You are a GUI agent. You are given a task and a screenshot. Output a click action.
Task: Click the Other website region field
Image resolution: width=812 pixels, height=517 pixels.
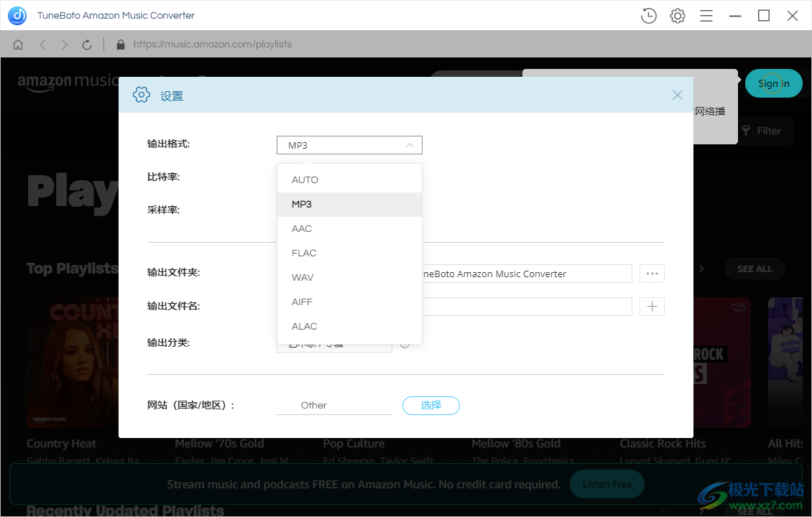(334, 405)
